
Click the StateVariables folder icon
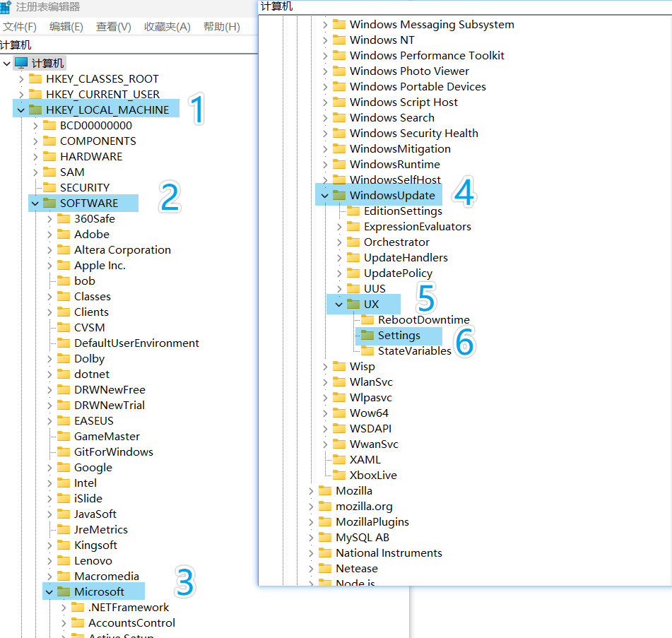(x=367, y=350)
